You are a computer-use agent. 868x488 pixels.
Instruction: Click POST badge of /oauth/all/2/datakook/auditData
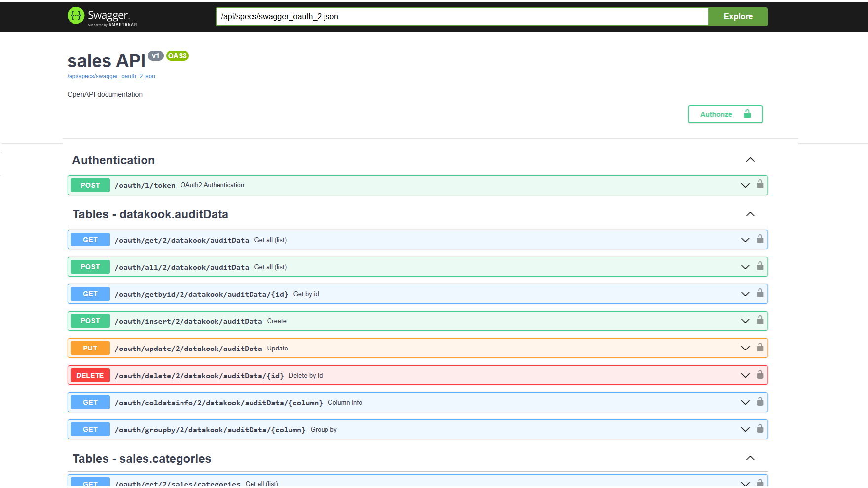(x=90, y=267)
